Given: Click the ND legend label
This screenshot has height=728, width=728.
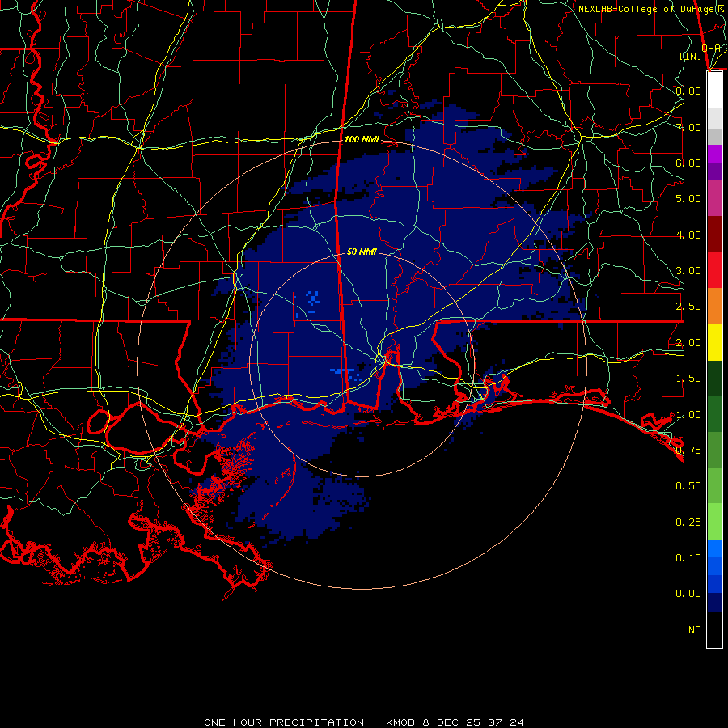Looking at the screenshot, I should click(x=695, y=630).
